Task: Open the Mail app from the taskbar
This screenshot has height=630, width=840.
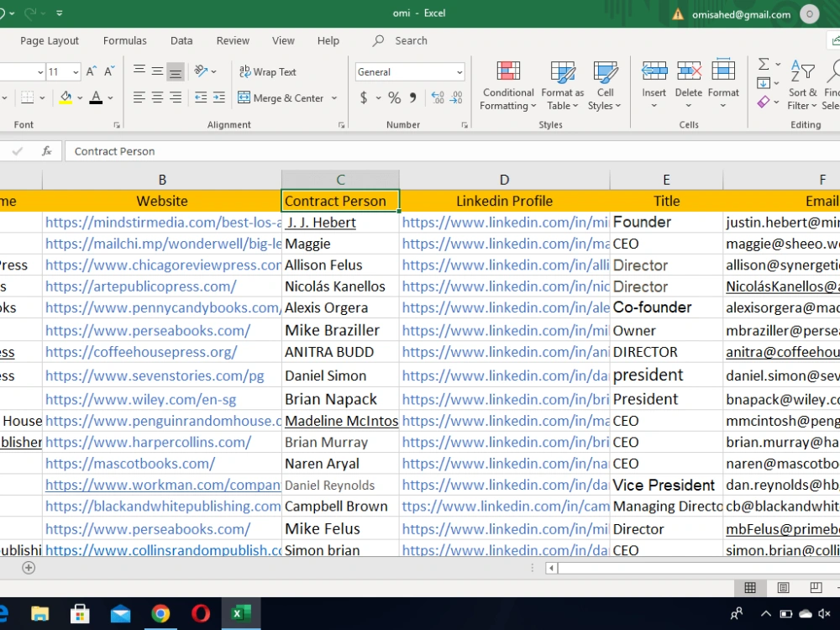Action: pyautogui.click(x=120, y=613)
